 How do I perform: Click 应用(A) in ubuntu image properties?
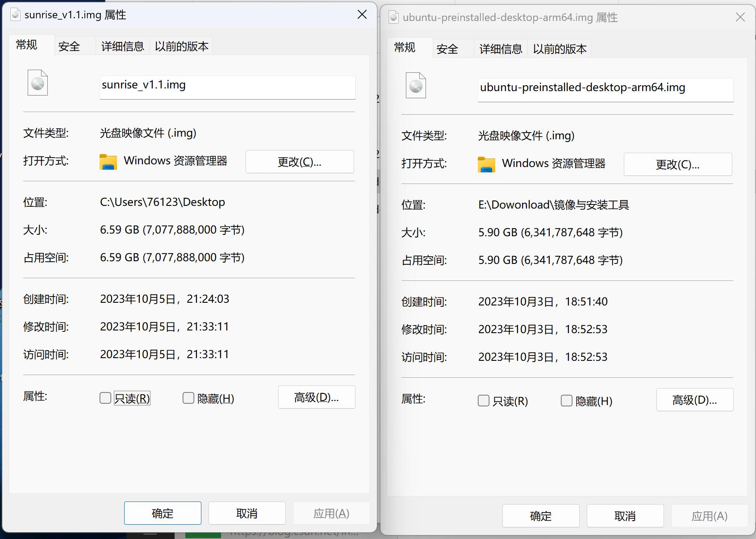710,516
